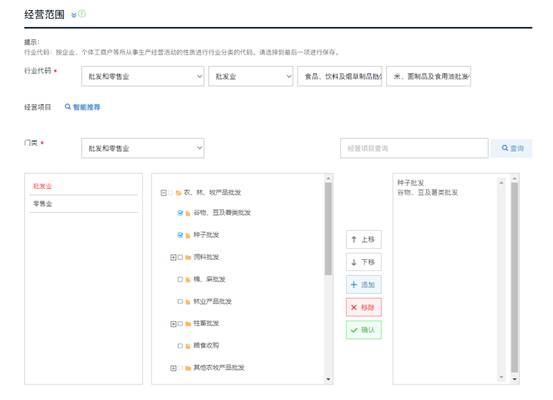The height and width of the screenshot is (400, 553).
Task: Open the 批发业 industry code dropdown
Action: pos(251,76)
